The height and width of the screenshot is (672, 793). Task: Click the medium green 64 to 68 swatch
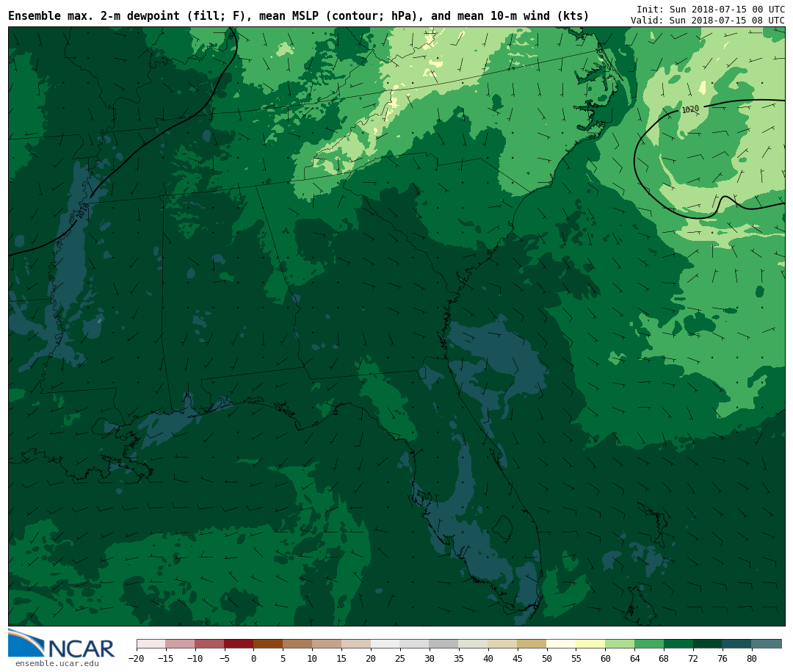tap(649, 644)
